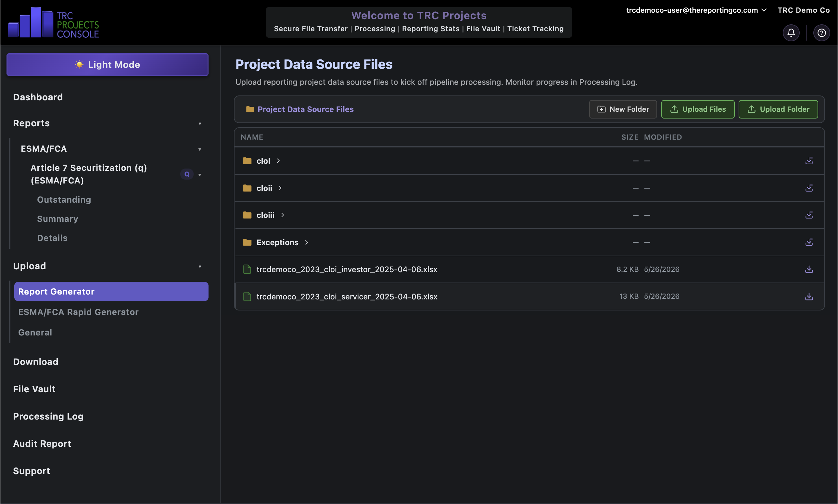Open trcdemoco_2023_cloi_investor_2025-04-06.xlsx file name
This screenshot has width=838, height=504.
pos(347,269)
